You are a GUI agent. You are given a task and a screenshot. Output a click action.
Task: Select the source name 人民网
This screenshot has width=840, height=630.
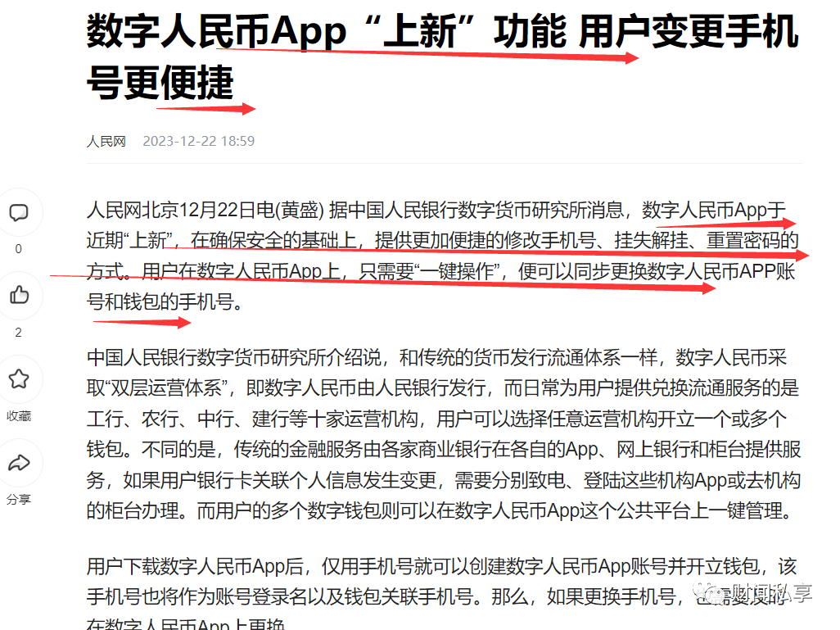pyautogui.click(x=106, y=140)
